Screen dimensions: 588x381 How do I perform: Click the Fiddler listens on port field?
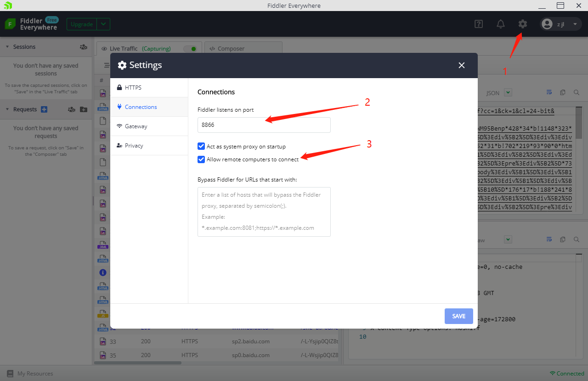[x=264, y=125]
